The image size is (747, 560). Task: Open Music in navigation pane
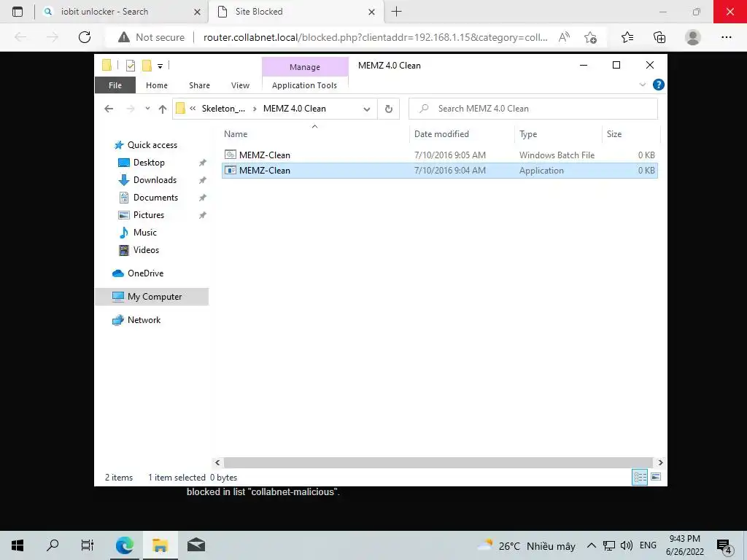point(145,233)
